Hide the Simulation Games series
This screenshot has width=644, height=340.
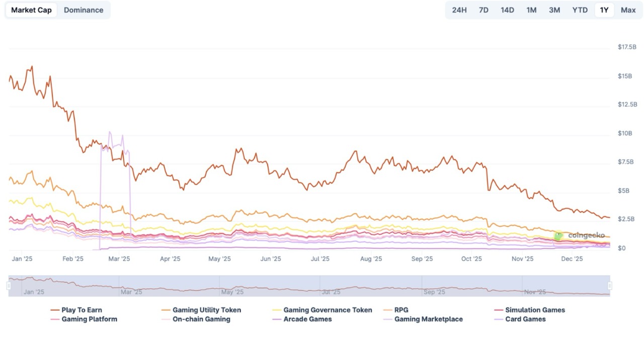click(535, 310)
